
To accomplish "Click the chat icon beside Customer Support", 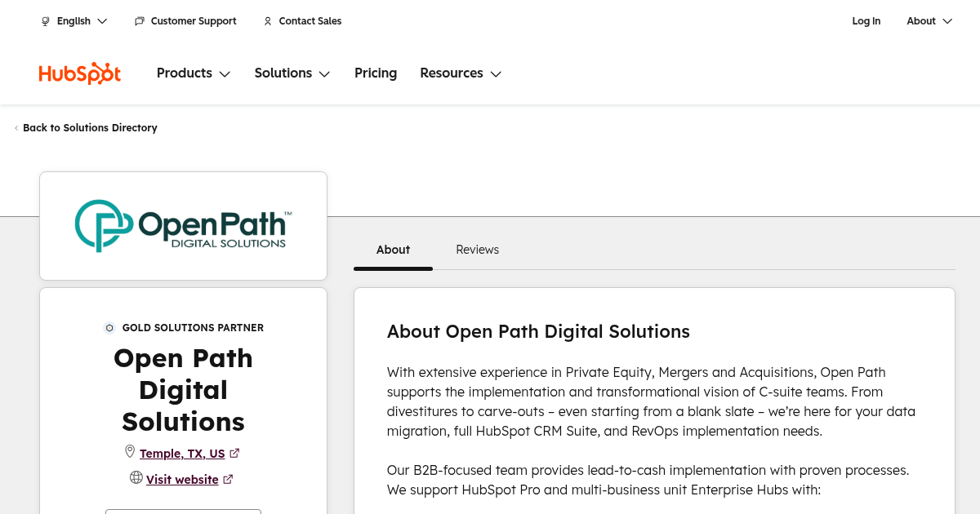I will coord(140,21).
